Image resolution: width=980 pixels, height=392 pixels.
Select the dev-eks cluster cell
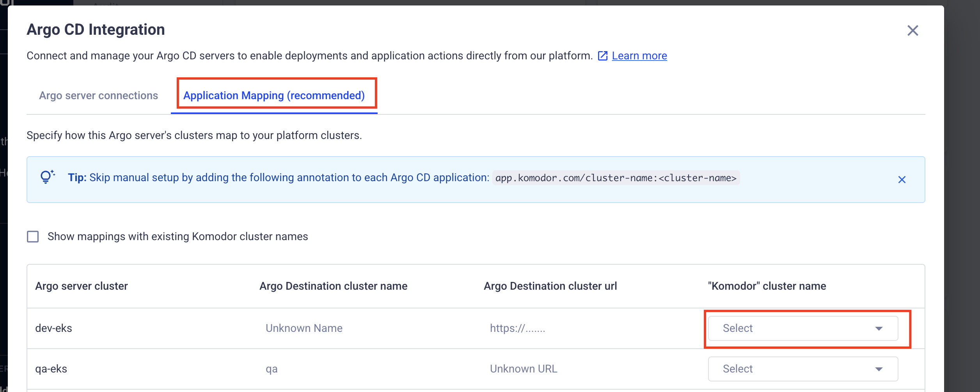pos(54,328)
